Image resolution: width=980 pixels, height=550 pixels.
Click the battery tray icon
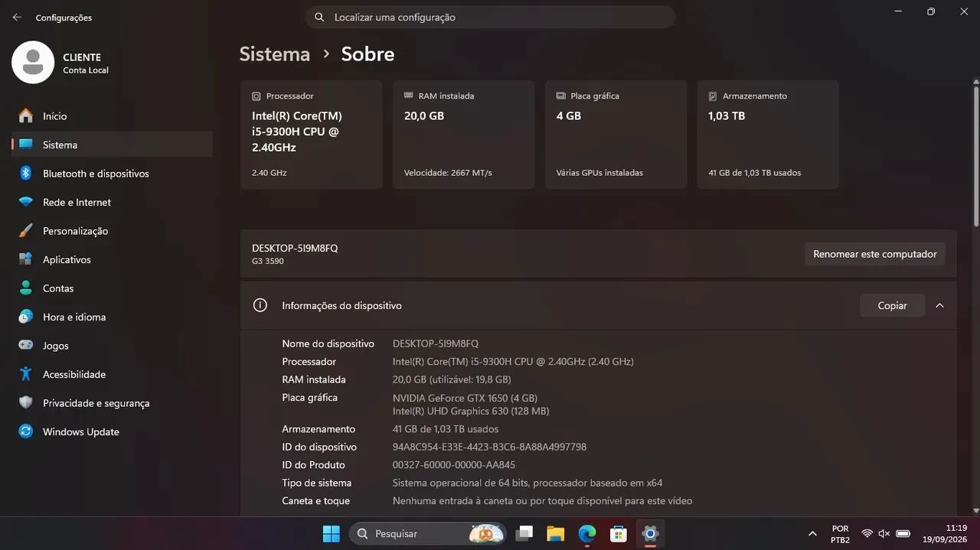click(903, 533)
